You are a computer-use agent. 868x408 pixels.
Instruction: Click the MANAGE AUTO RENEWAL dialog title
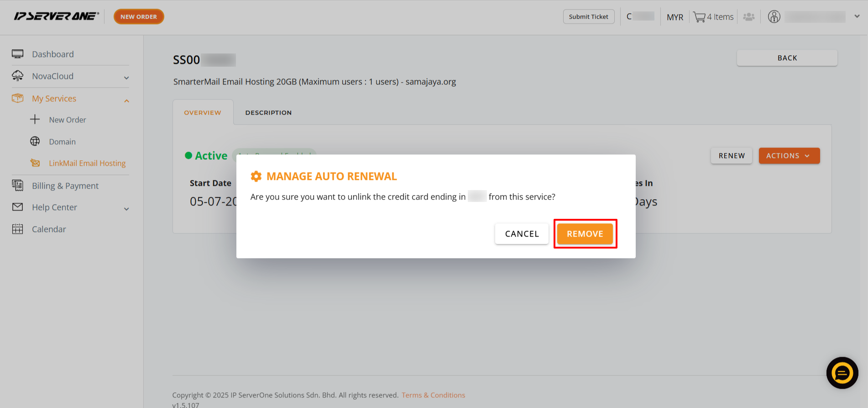[332, 176]
